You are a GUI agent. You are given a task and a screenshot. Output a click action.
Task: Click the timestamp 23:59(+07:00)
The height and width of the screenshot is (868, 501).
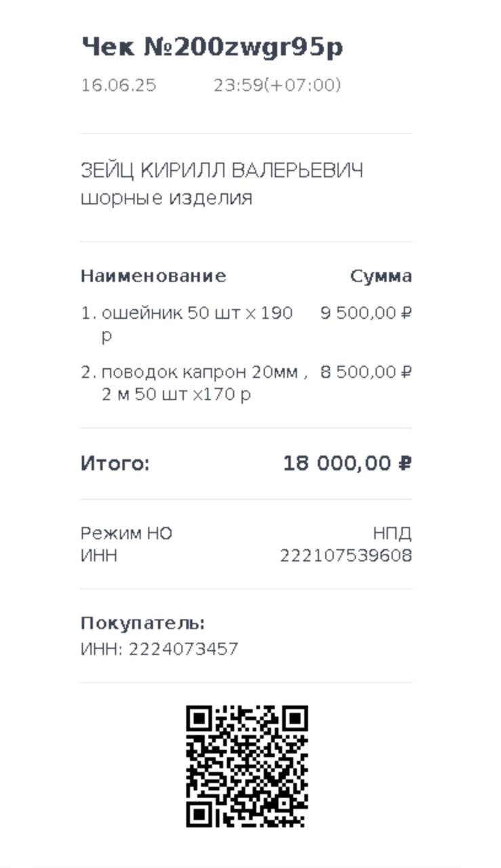click(277, 85)
